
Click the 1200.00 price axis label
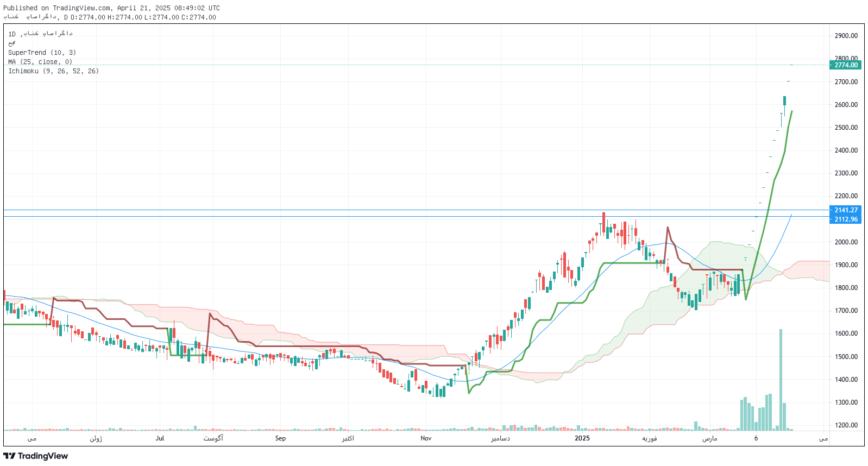846,425
